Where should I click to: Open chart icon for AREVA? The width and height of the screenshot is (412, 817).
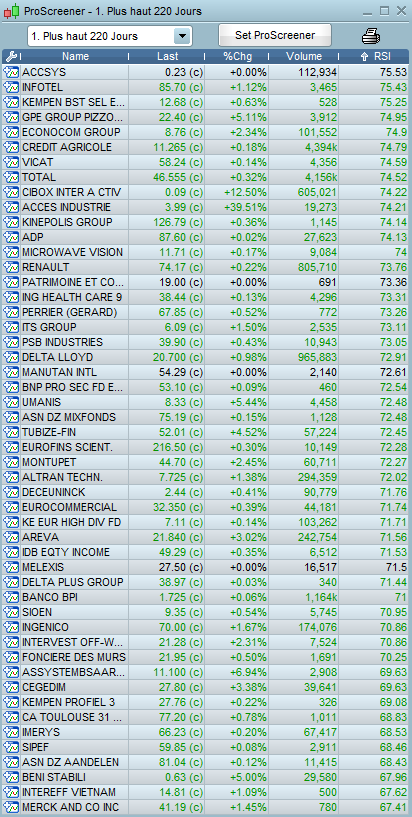[11, 537]
